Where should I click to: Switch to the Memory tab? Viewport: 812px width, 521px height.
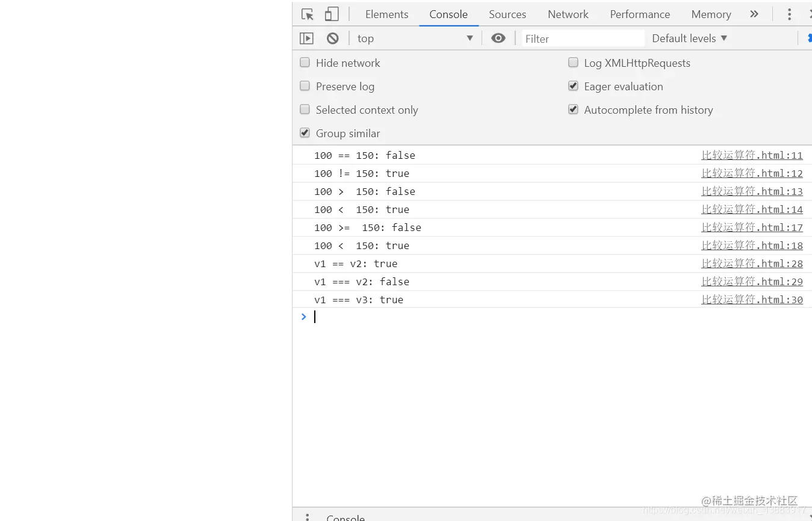point(711,14)
